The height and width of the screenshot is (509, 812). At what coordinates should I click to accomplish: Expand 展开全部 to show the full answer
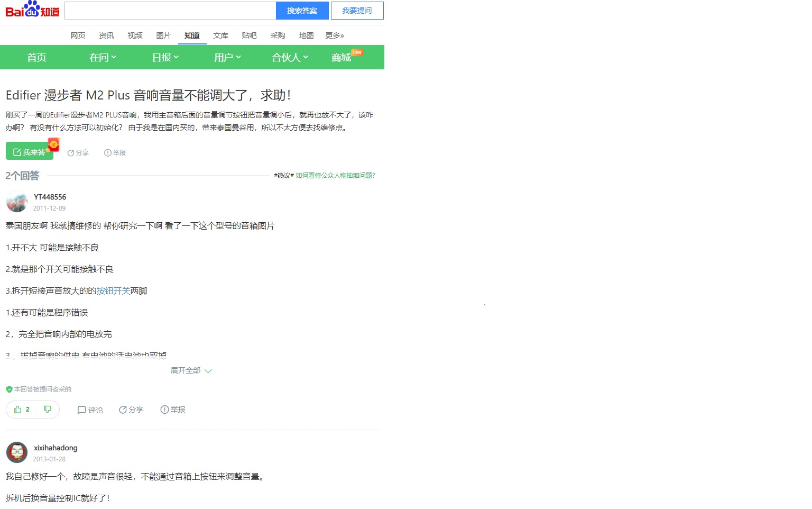click(x=191, y=370)
